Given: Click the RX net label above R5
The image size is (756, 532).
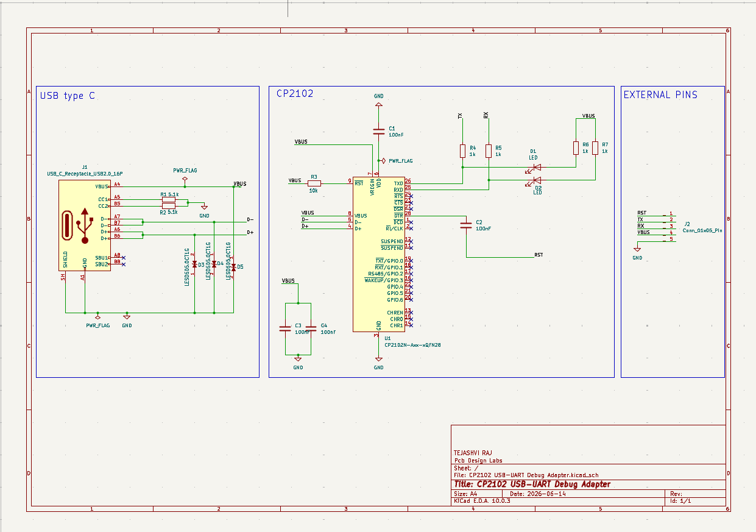Looking at the screenshot, I should click(486, 115).
